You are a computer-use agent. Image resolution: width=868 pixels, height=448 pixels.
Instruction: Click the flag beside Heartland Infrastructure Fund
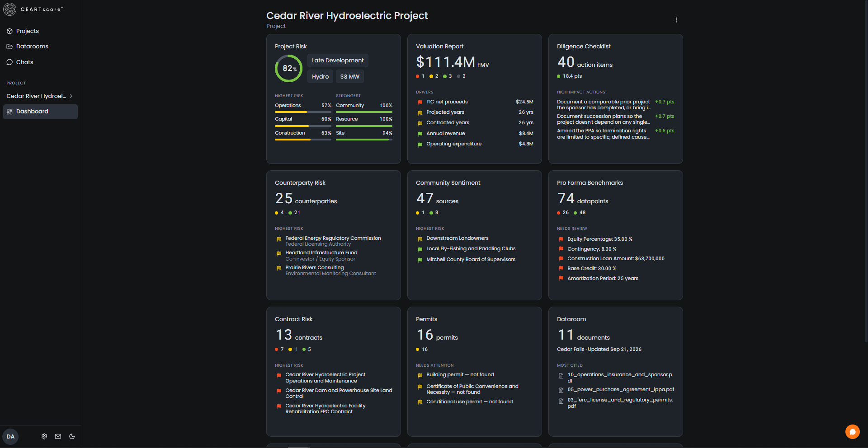point(279,254)
